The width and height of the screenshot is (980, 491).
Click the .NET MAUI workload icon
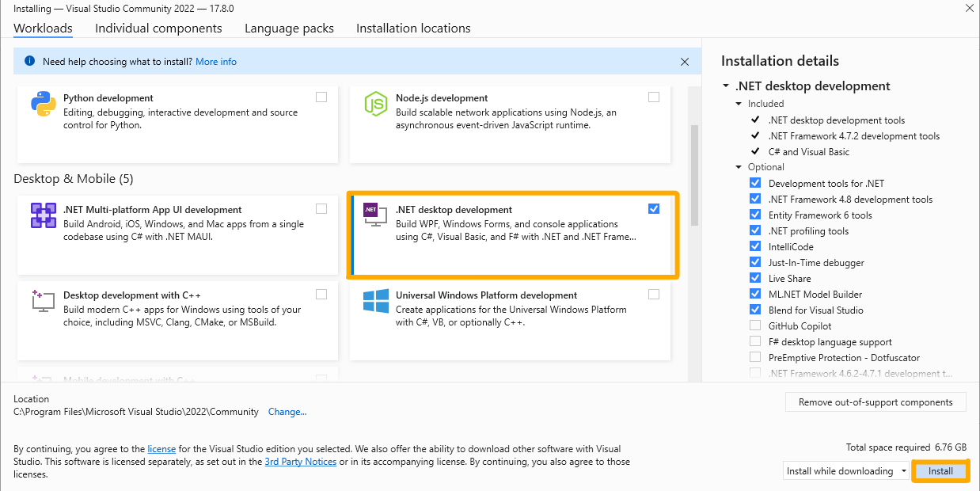click(x=43, y=215)
